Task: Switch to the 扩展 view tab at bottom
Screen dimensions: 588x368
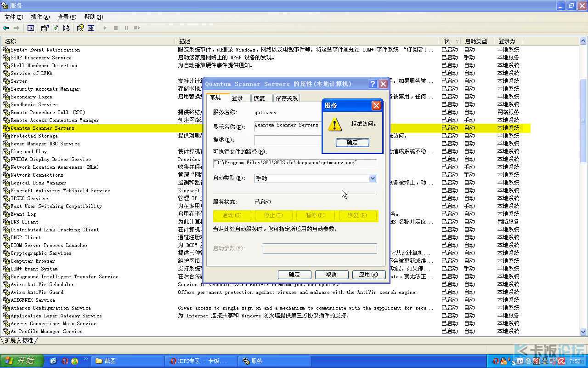Action: pyautogui.click(x=10, y=340)
